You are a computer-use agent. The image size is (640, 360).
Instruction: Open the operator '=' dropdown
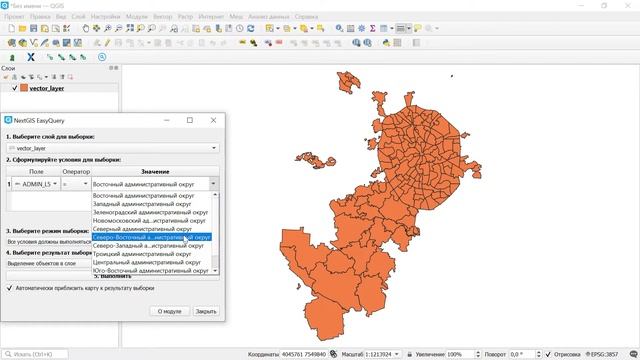pos(76,184)
